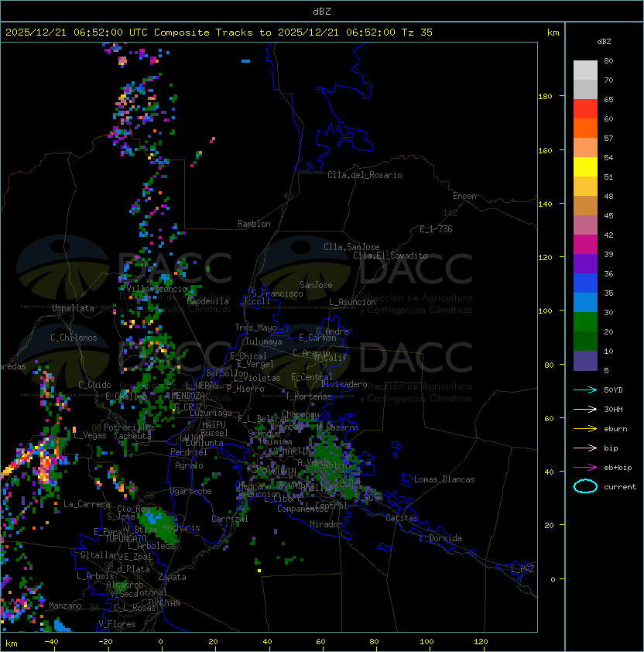The width and height of the screenshot is (644, 652).
Task: Click the C_Guido map label
Action: coord(94,385)
